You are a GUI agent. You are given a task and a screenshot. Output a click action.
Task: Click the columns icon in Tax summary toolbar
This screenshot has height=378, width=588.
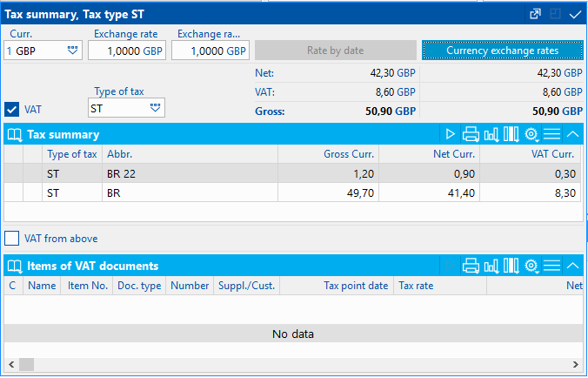(x=511, y=134)
